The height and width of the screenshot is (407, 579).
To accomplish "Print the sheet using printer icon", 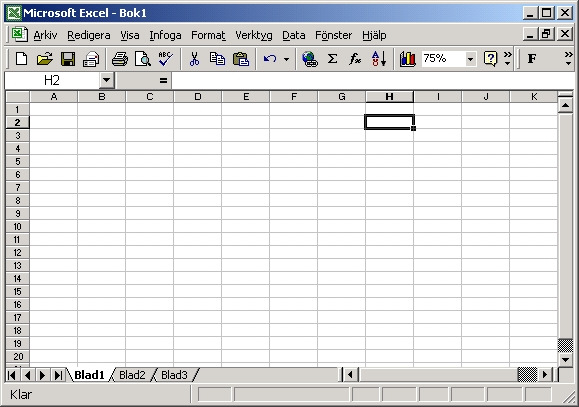I will (120, 59).
